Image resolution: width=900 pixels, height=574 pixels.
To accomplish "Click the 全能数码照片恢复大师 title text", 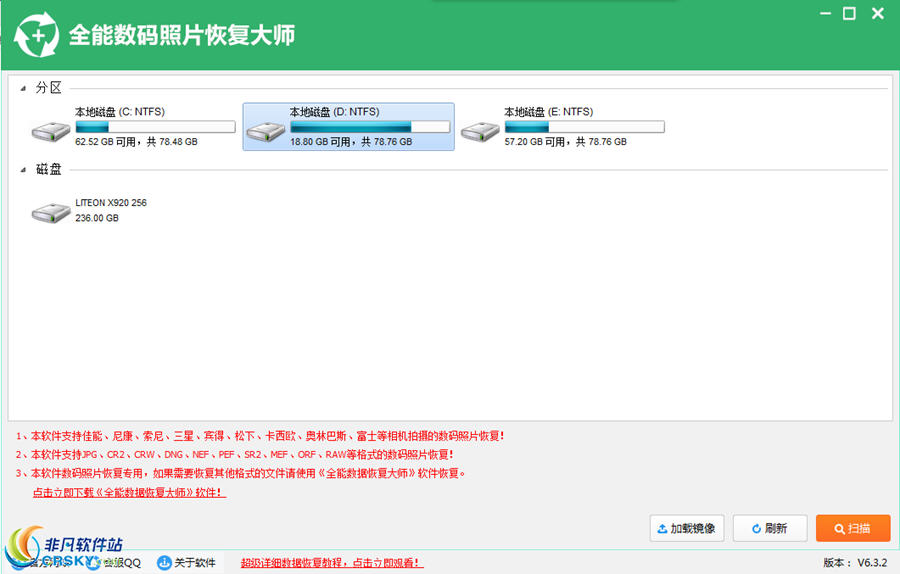I will pos(182,35).
